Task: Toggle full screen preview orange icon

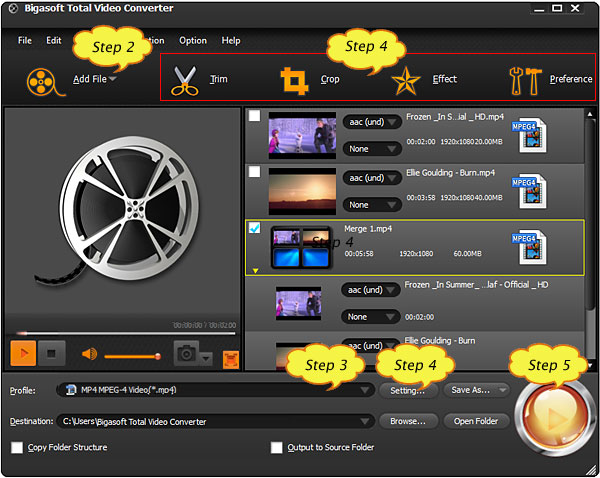Action: pyautogui.click(x=231, y=360)
